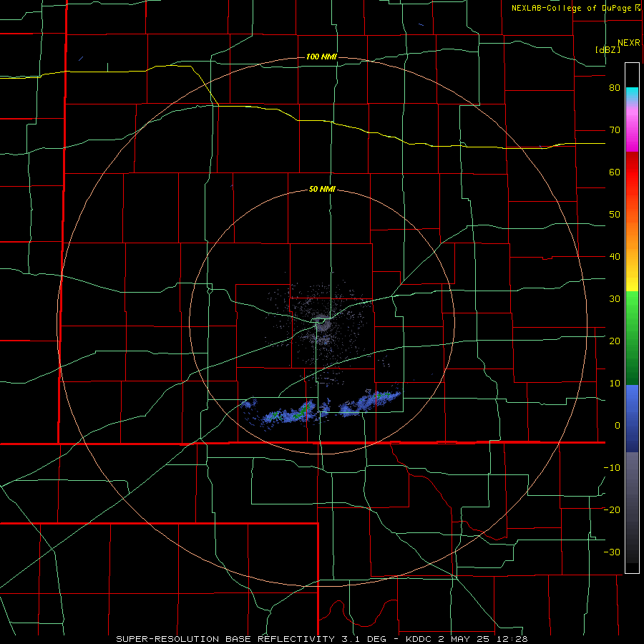The height and width of the screenshot is (644, 644).
Task: Click the blue echo band southeast of radar
Action: click(370, 402)
